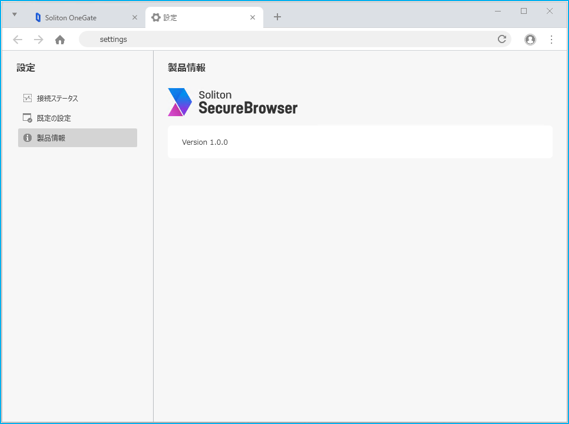569x424 pixels.
Task: Click the Soliton SecureBrowser logo
Action: point(233,102)
